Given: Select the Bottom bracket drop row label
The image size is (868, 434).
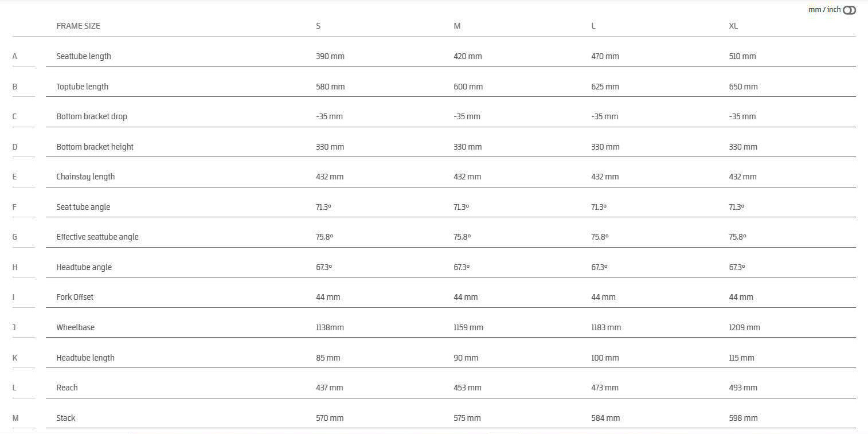Looking at the screenshot, I should coord(92,116).
